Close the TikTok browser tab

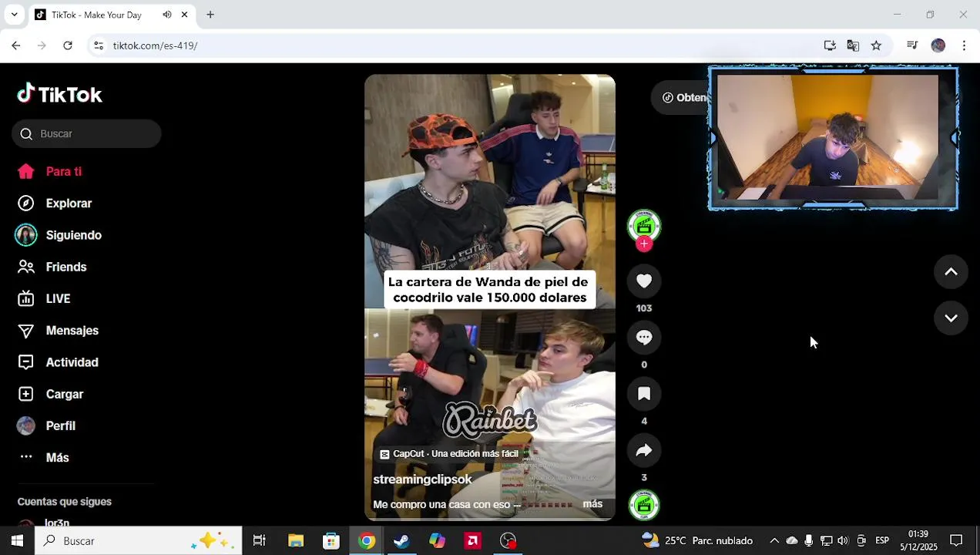(184, 15)
